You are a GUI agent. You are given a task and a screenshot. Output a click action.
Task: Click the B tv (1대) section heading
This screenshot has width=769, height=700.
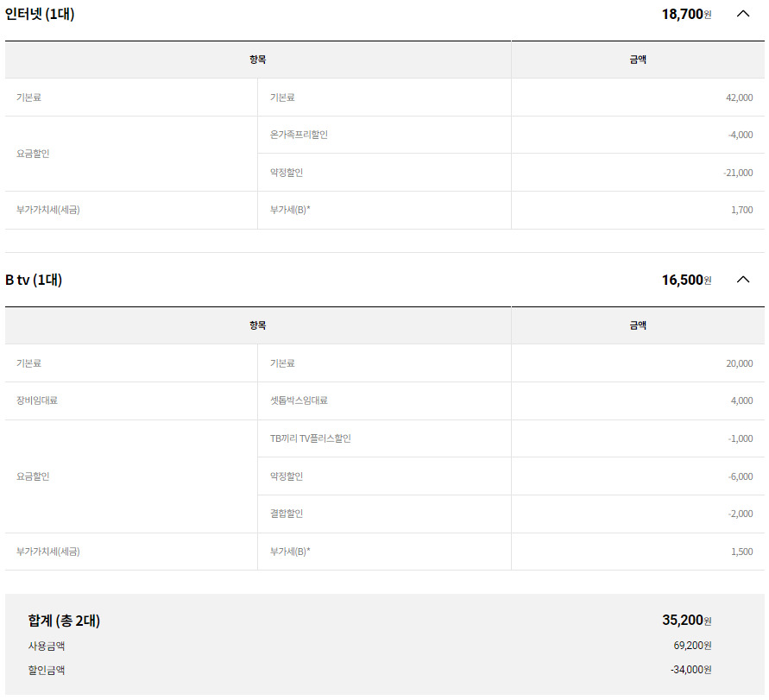click(34, 280)
